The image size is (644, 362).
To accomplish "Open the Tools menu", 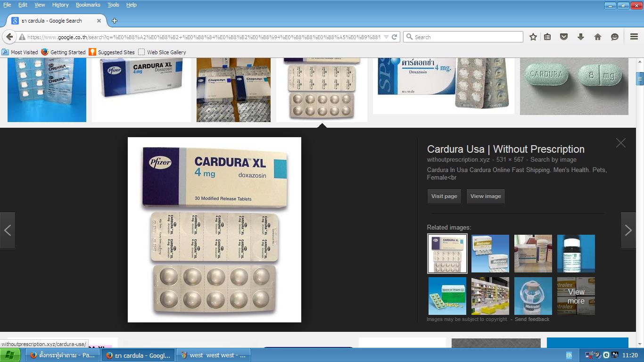I will (x=113, y=5).
